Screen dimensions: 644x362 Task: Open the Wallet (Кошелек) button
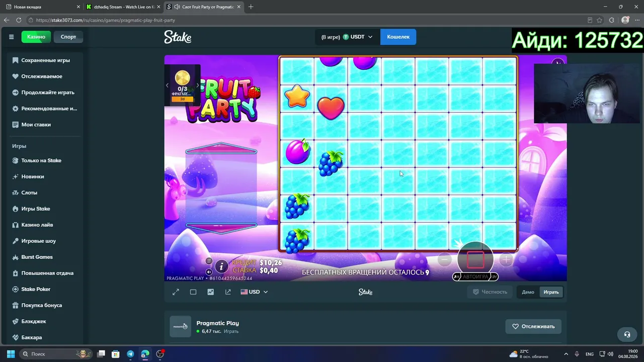pyautogui.click(x=398, y=37)
